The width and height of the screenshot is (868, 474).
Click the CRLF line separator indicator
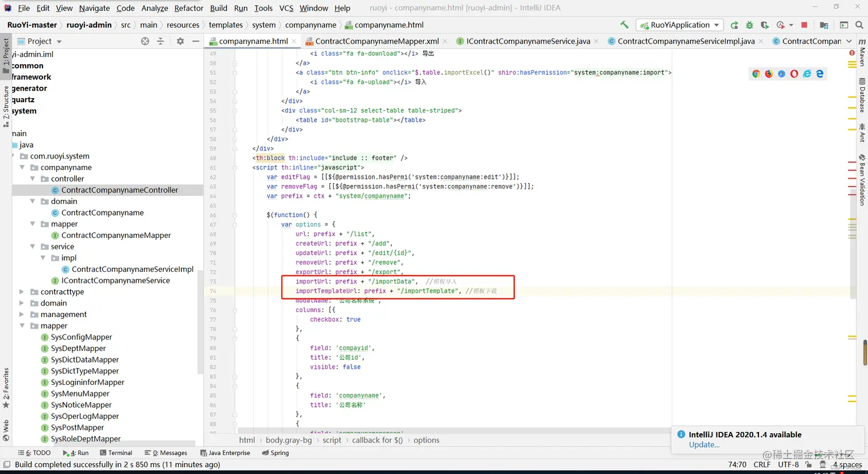[x=762, y=464]
